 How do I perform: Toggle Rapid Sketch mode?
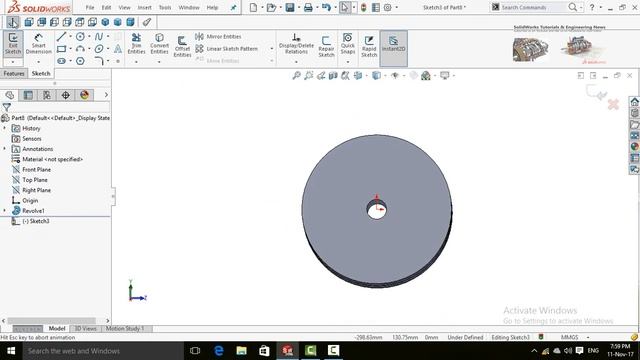pos(369,46)
